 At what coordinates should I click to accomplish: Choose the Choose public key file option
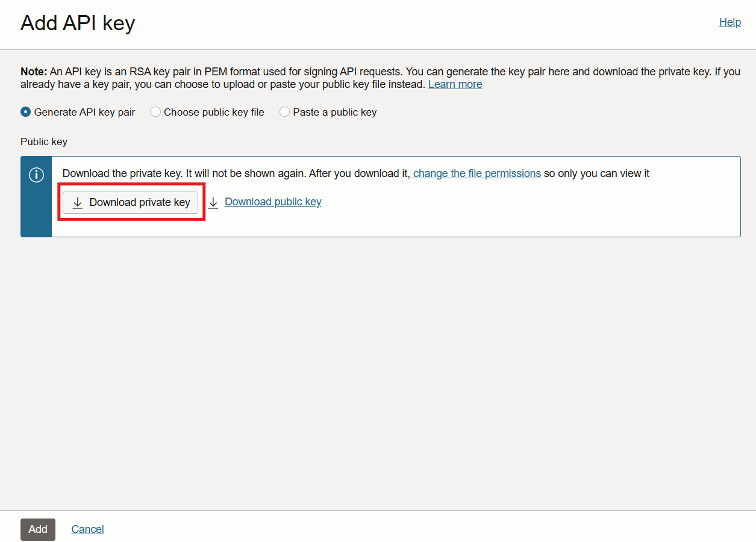tap(155, 111)
